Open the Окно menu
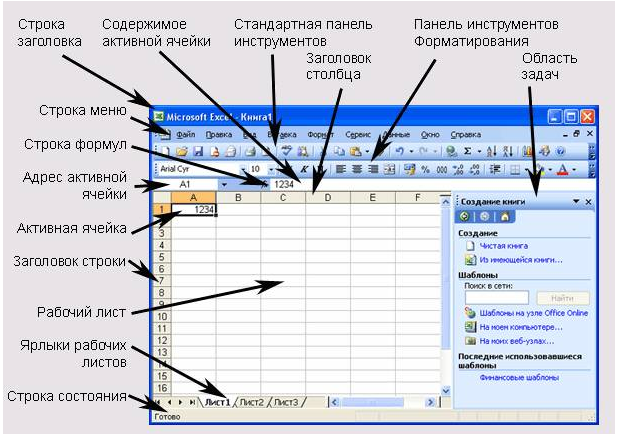 430,134
